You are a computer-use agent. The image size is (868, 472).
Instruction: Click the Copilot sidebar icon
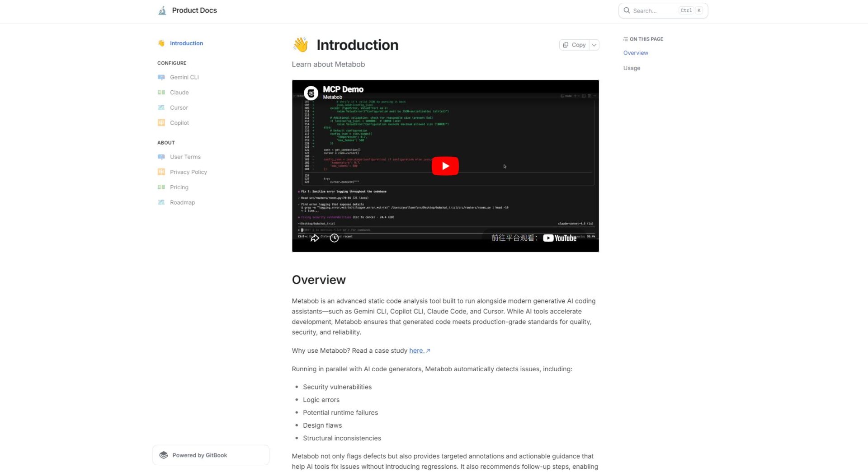tap(161, 123)
